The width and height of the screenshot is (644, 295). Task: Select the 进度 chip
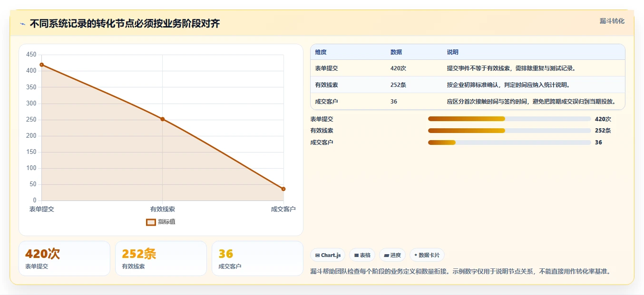(x=392, y=255)
